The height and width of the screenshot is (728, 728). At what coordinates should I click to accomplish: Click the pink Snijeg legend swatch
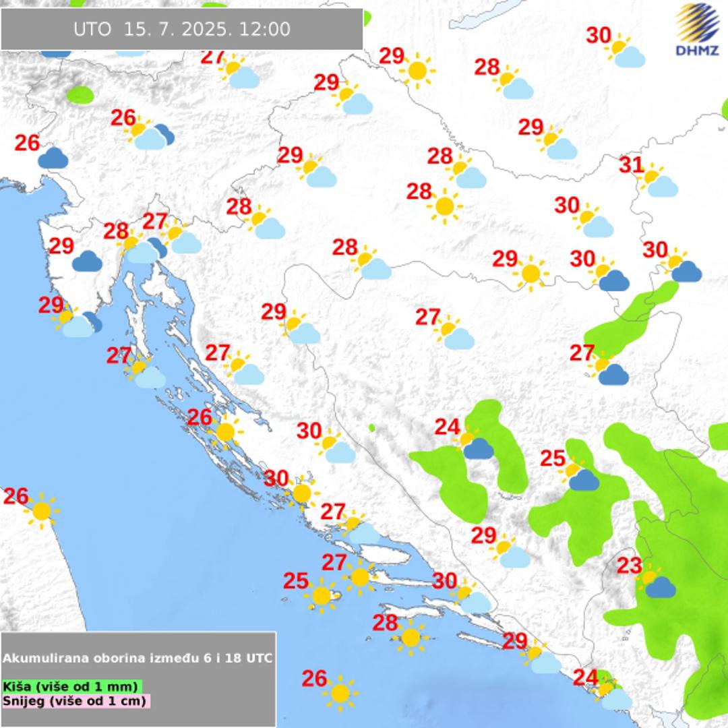(x=75, y=701)
